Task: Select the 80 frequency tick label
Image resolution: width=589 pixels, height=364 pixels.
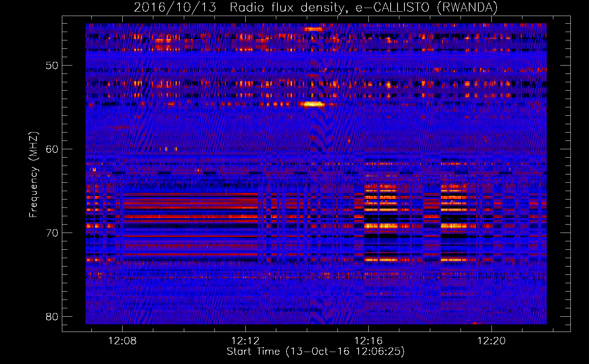Action: coord(52,317)
